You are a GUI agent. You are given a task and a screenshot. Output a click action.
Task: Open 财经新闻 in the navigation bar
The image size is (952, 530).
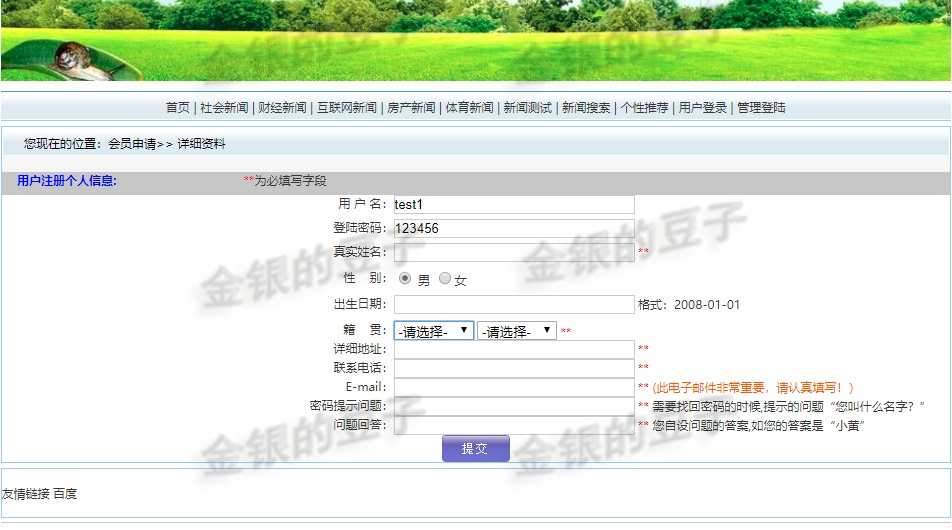pyautogui.click(x=282, y=107)
